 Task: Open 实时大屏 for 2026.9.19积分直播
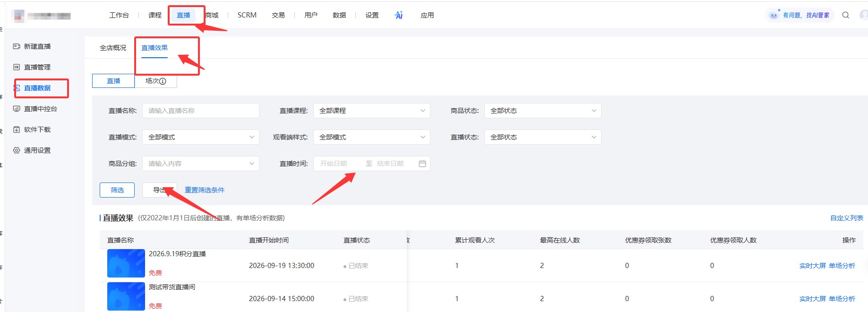813,266
